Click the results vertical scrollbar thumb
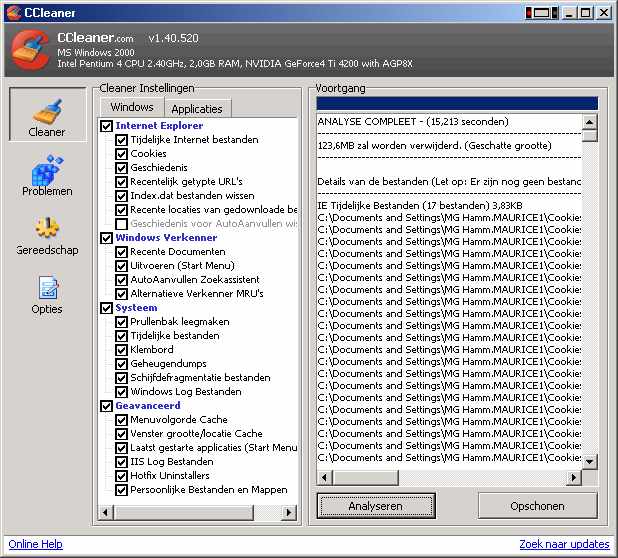618x558 pixels. click(590, 135)
